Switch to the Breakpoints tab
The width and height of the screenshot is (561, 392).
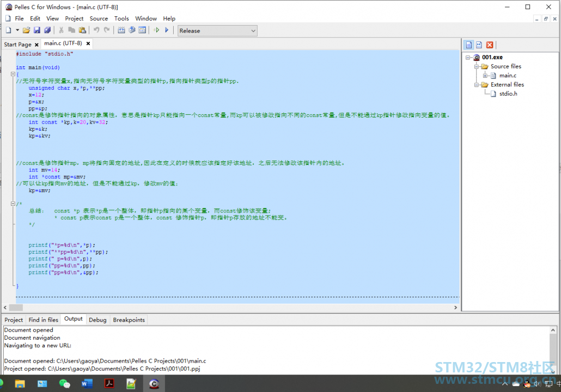click(129, 320)
